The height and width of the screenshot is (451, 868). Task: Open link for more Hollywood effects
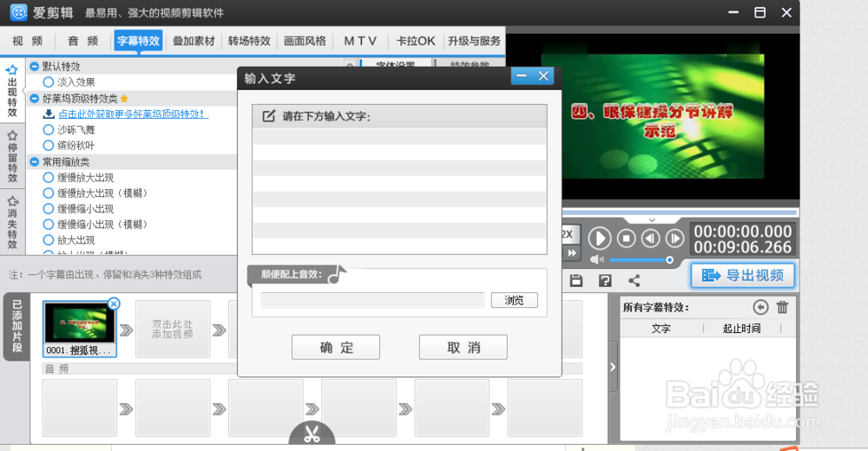(x=133, y=114)
